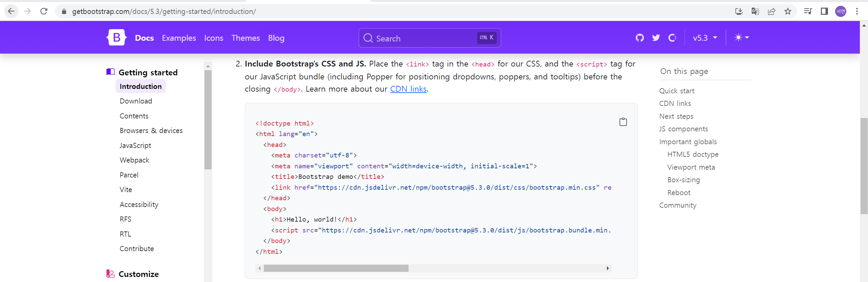868x282 pixels.
Task: Click the sidebar scrollbar up arrow
Action: click(208, 66)
